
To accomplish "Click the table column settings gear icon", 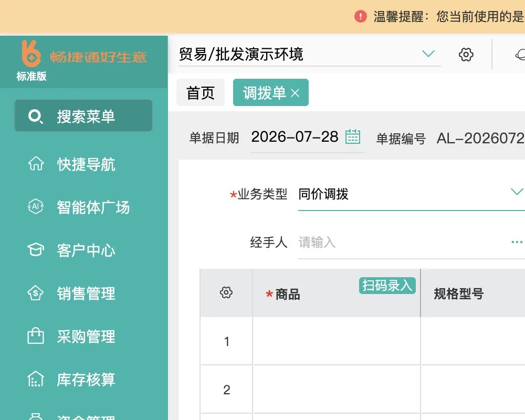I will [x=226, y=292].
